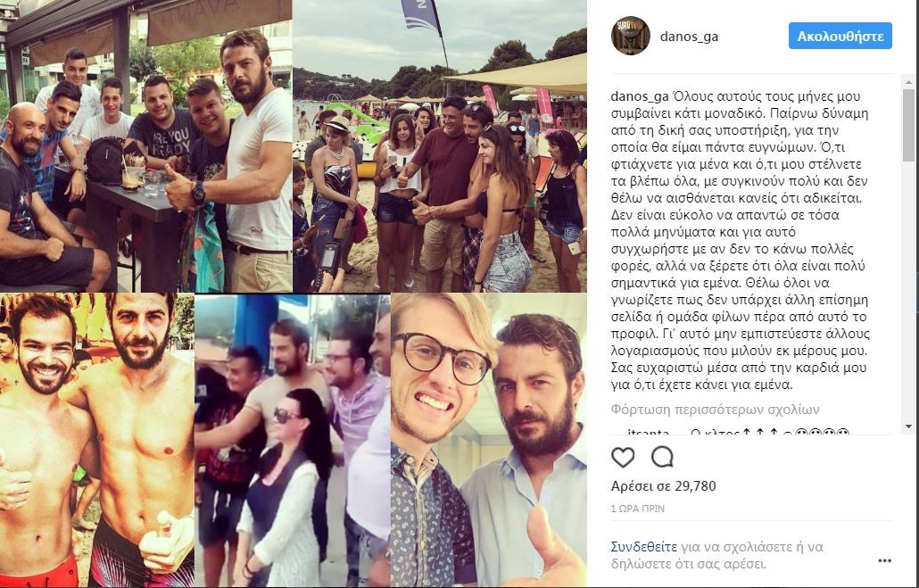Open the 1 ΩΡΑ ΠΡΙΝ timestamp link
Screen dimensions: 919x588
pos(638,509)
